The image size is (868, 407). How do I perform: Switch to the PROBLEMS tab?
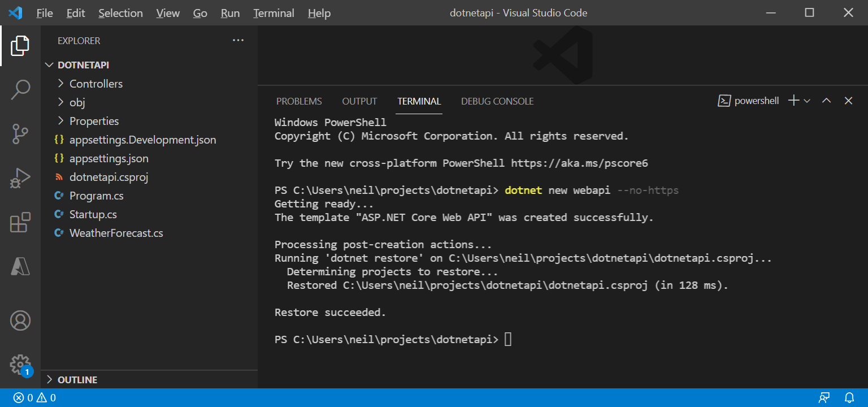(299, 101)
